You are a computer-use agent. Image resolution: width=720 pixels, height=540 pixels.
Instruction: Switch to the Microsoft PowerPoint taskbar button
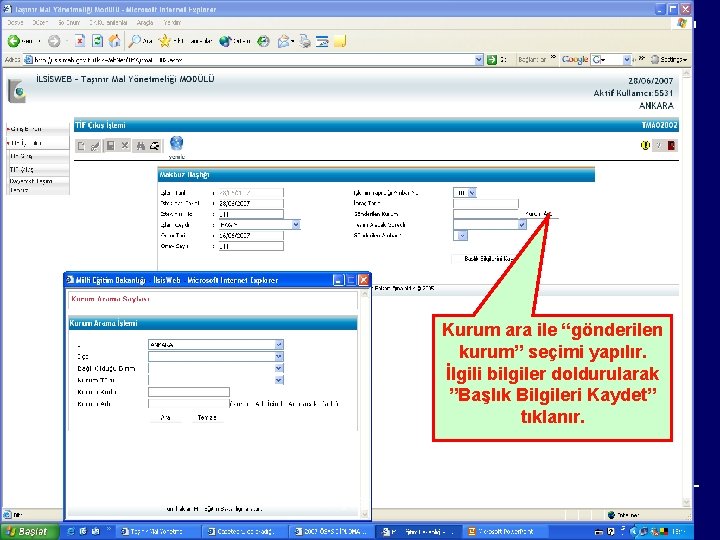point(505,531)
